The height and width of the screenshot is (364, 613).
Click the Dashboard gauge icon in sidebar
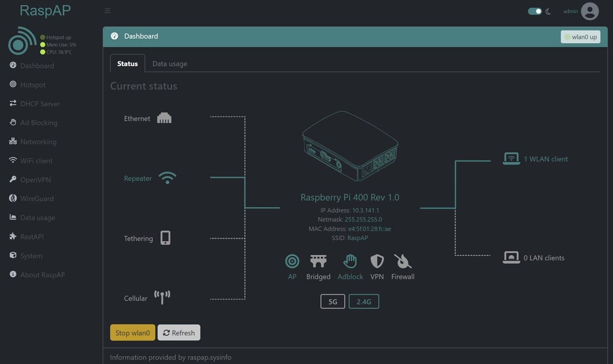click(x=13, y=65)
